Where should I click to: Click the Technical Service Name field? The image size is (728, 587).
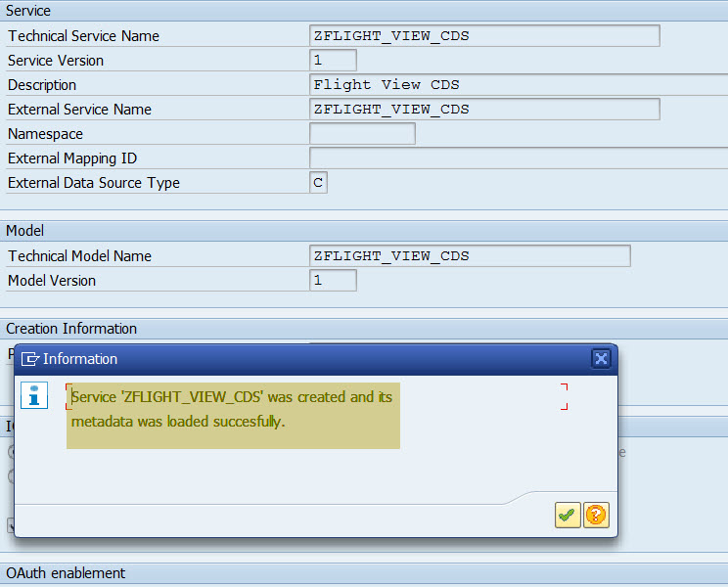(x=484, y=36)
